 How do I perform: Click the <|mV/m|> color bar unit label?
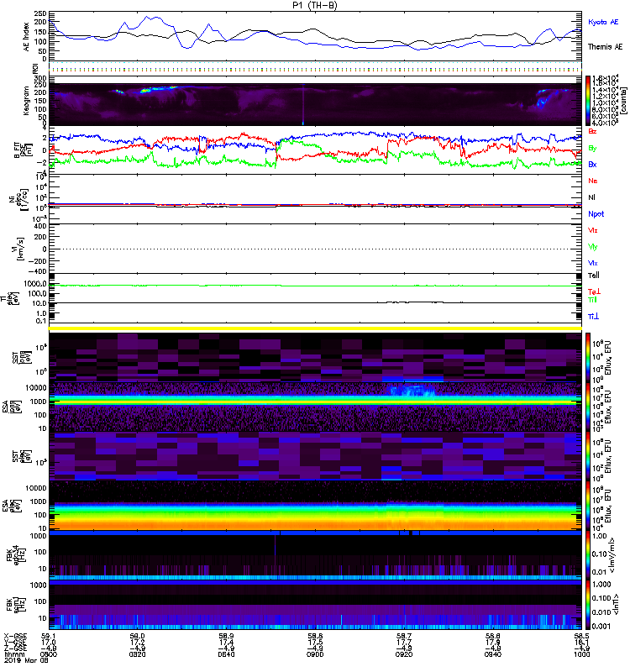pos(613,555)
